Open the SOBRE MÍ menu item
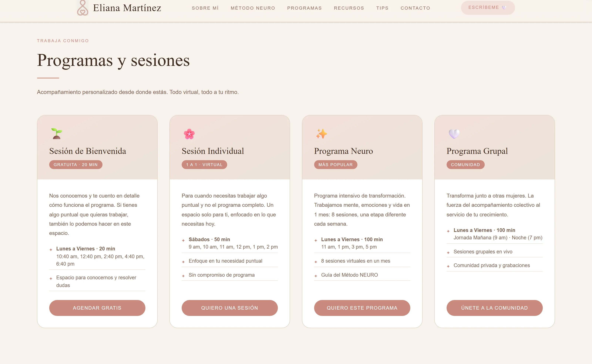 pyautogui.click(x=205, y=8)
